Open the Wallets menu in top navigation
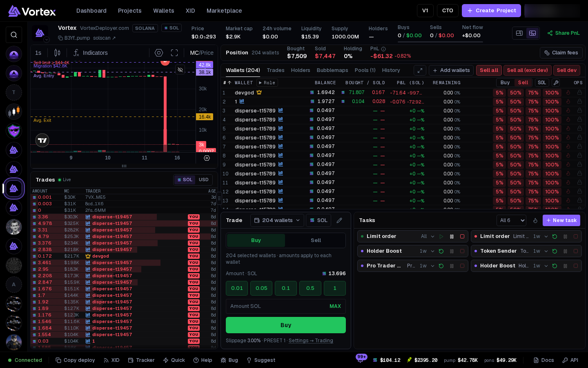 tap(164, 11)
